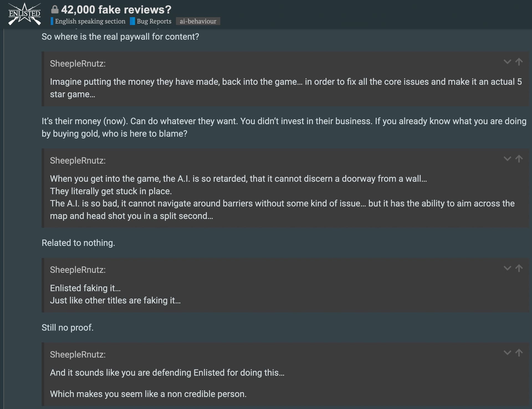The image size is (532, 409).
Task: Jump to the 'Enlisted faking it' post
Action: point(519,268)
